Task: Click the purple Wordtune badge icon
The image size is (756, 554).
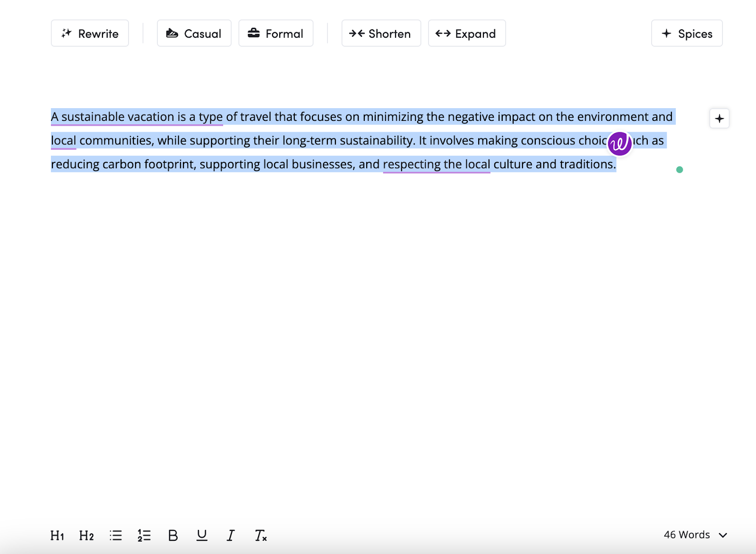Action: 619,144
